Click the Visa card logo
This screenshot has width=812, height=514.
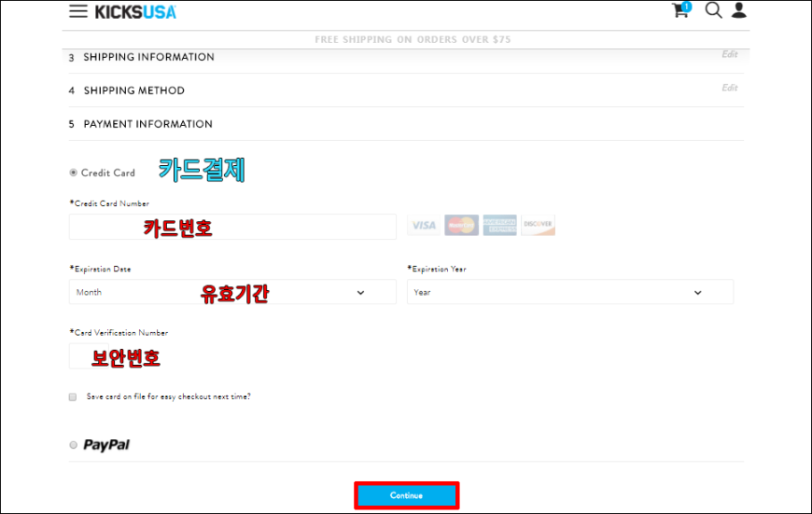(x=424, y=225)
